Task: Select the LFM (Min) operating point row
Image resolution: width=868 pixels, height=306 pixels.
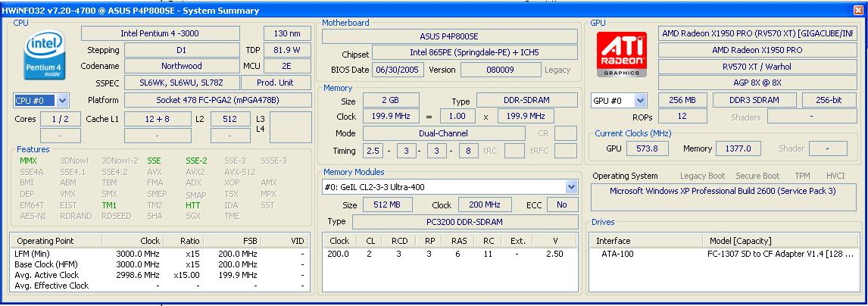Action: (x=161, y=254)
